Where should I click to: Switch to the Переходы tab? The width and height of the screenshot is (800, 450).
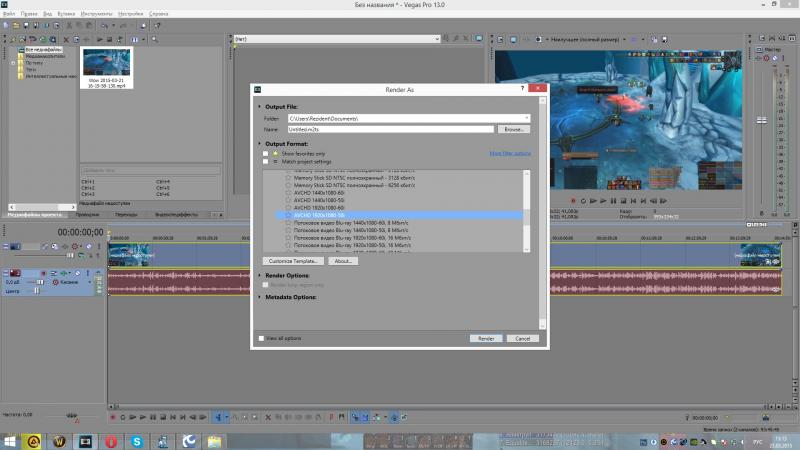(x=126, y=215)
